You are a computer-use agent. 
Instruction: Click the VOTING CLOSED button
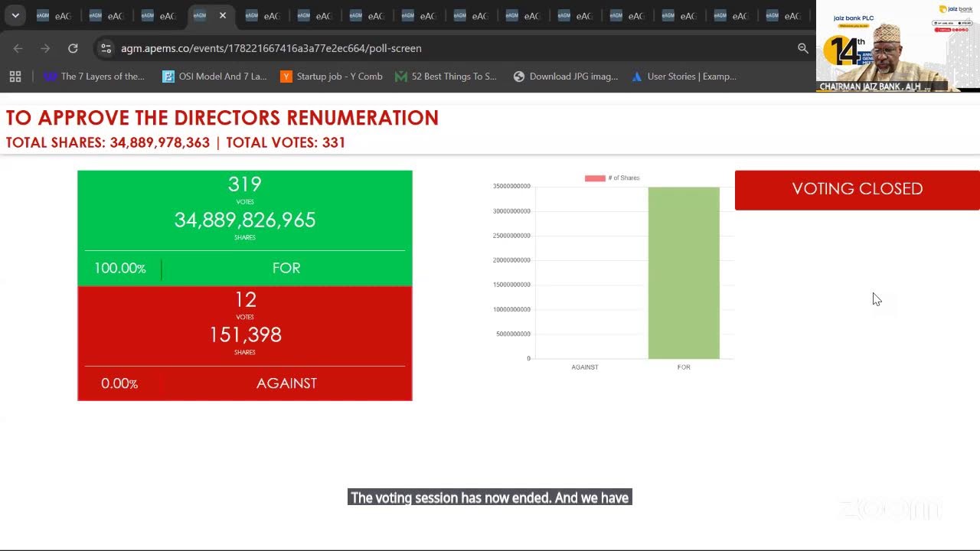(x=857, y=190)
